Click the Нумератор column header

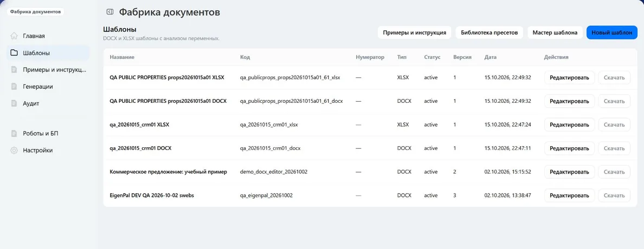(x=370, y=57)
